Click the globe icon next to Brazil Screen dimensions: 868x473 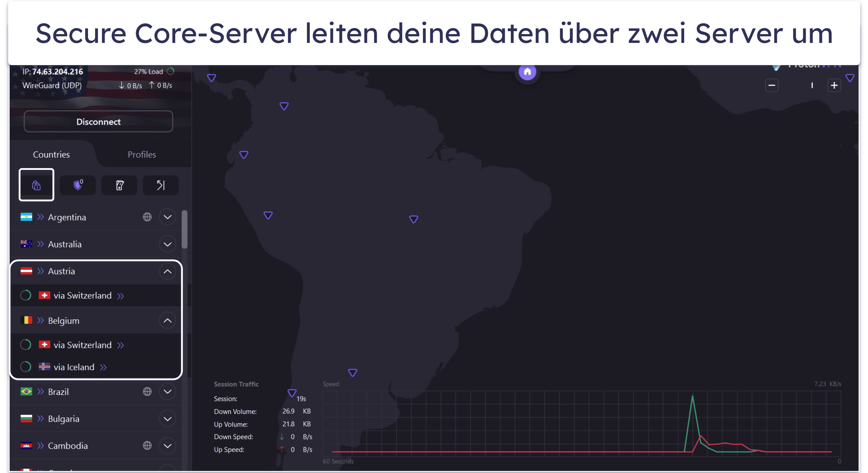(147, 391)
